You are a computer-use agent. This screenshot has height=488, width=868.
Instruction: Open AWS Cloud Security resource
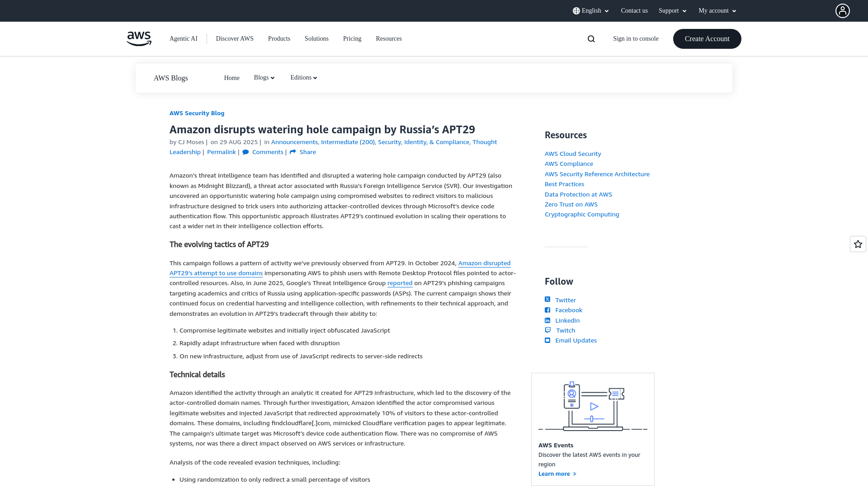[573, 154]
